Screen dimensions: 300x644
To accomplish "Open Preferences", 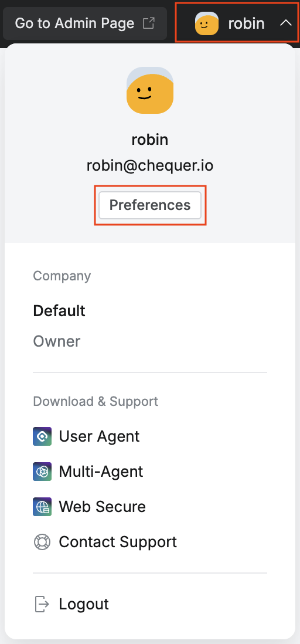I will (150, 205).
